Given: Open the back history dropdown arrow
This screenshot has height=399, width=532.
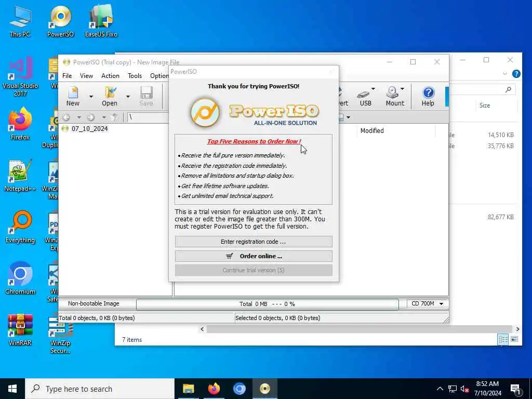Looking at the screenshot, I should (x=79, y=117).
